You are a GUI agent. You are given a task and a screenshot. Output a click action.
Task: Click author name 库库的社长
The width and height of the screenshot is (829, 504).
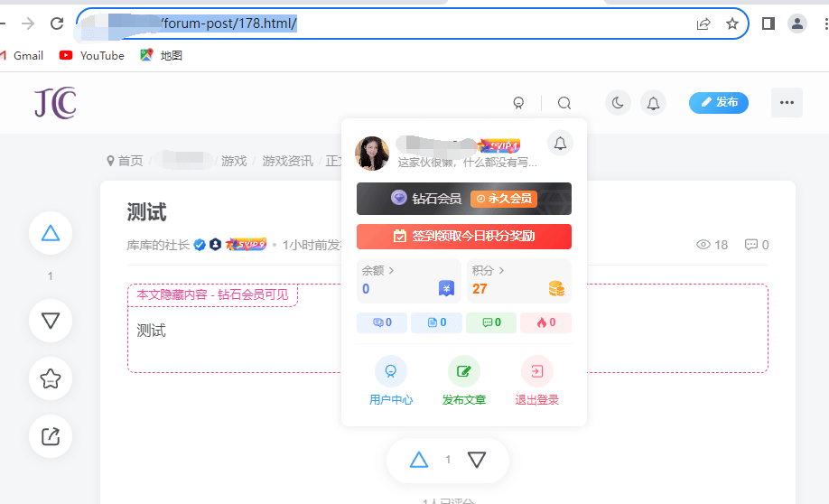coord(158,245)
